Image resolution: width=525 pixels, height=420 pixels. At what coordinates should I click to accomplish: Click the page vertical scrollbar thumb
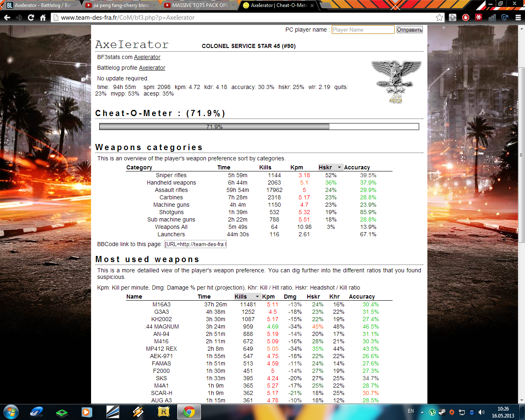click(x=521, y=155)
